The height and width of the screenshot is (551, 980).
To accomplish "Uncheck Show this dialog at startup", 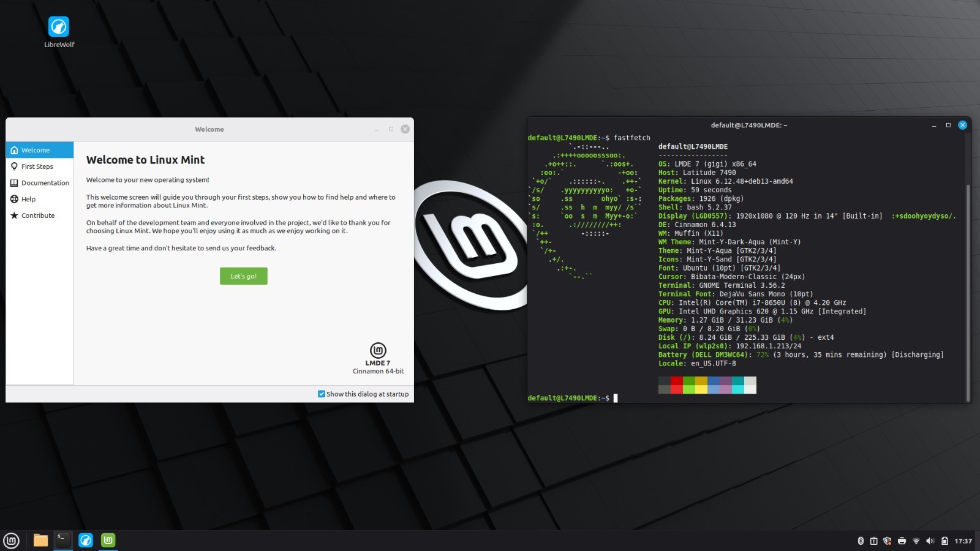I will (322, 394).
